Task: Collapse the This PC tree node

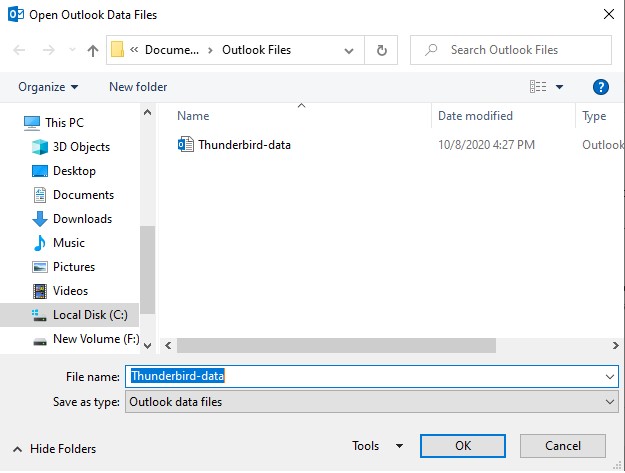Action: (12, 123)
